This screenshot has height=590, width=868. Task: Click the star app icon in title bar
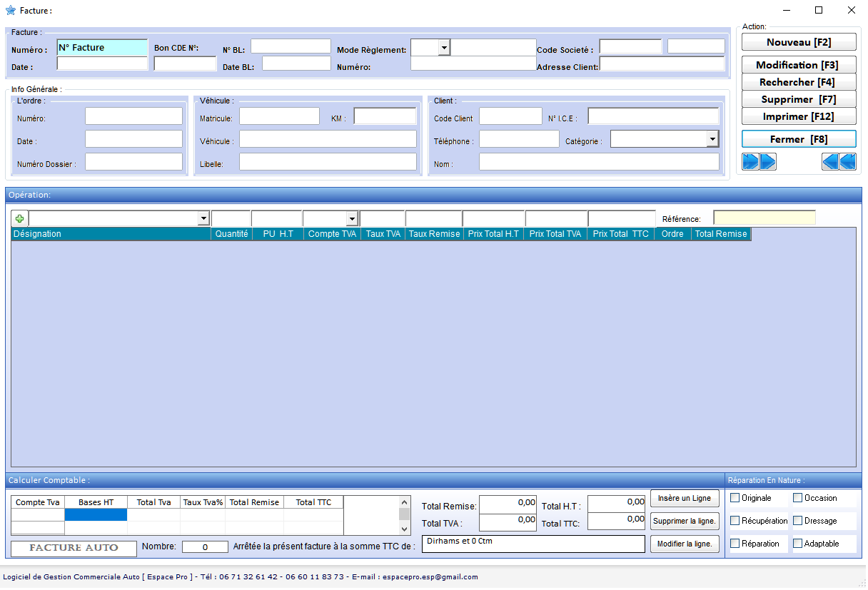[x=11, y=11]
